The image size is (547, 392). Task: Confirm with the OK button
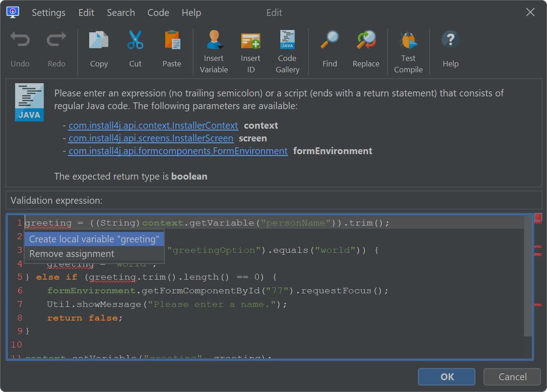447,377
